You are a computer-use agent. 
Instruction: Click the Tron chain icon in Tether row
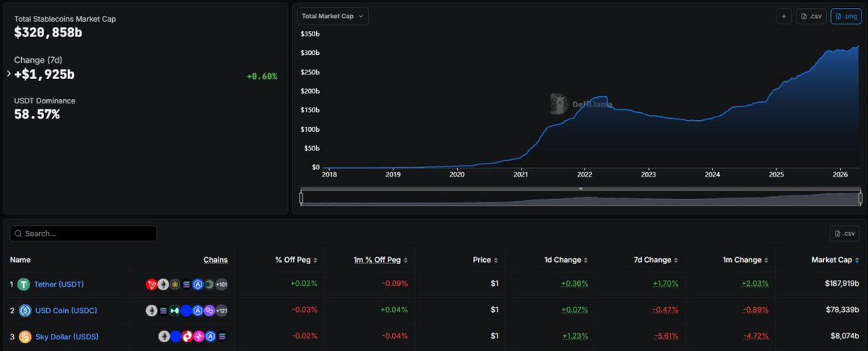pyautogui.click(x=152, y=284)
